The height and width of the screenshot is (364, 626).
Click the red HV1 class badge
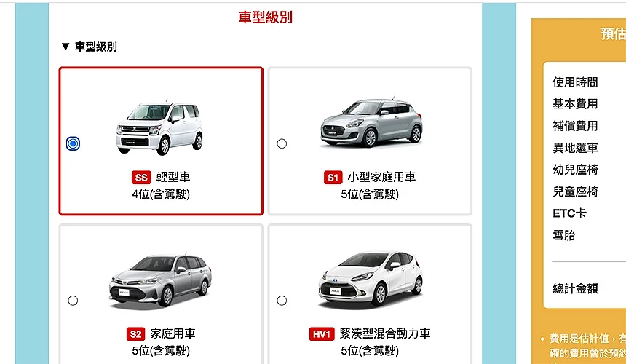tap(322, 334)
